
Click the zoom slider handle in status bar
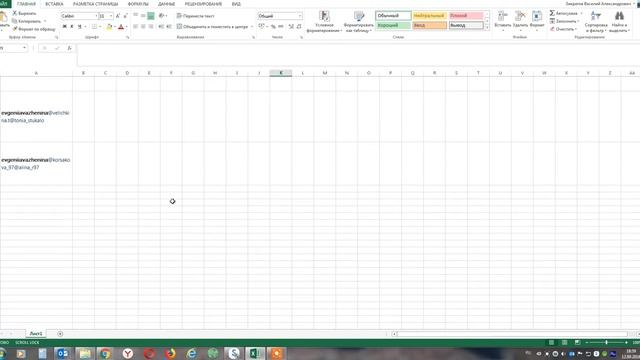click(x=606, y=342)
